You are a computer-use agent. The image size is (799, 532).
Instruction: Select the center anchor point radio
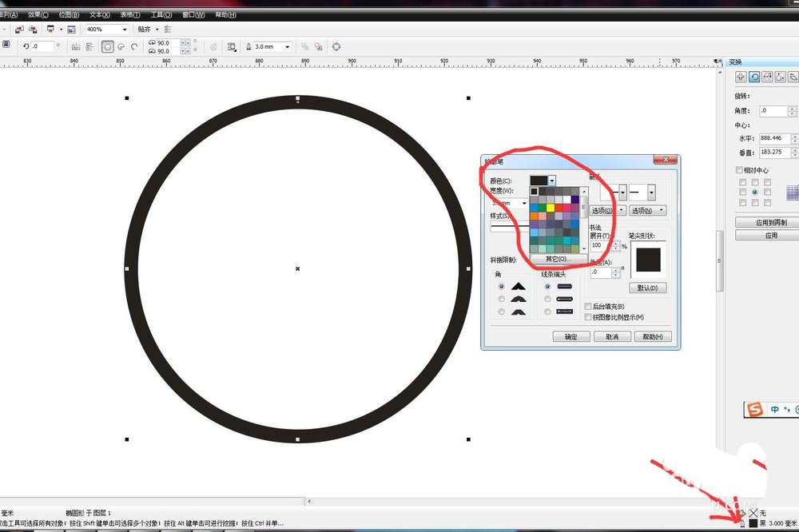(x=755, y=192)
